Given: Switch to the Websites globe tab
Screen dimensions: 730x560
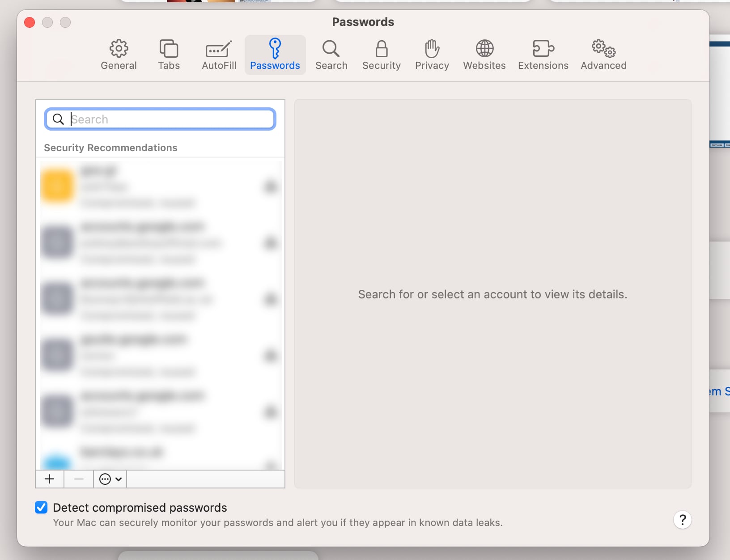Looking at the screenshot, I should (x=484, y=55).
